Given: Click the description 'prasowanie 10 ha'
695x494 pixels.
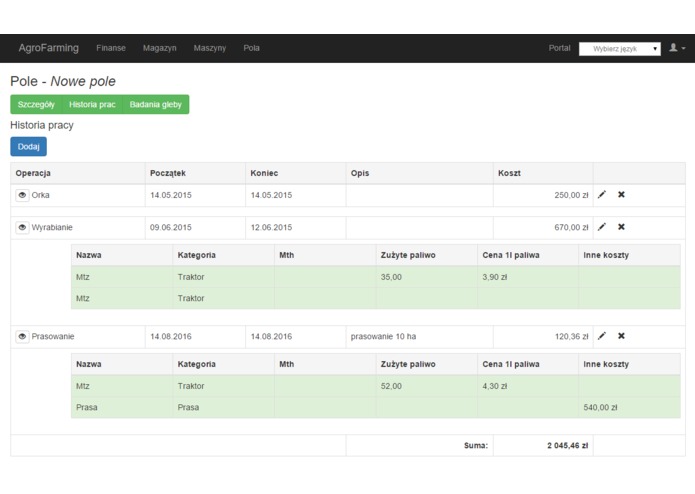Looking at the screenshot, I should pyautogui.click(x=383, y=336).
